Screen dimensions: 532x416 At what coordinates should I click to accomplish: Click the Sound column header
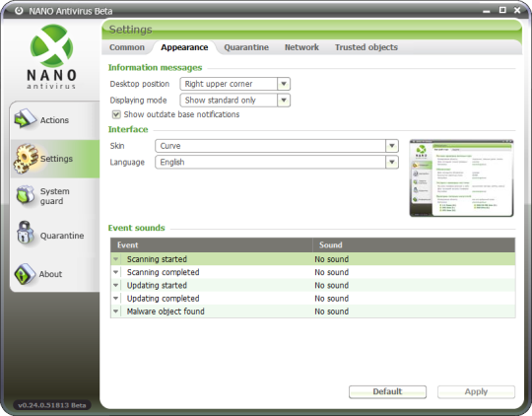pyautogui.click(x=414, y=244)
